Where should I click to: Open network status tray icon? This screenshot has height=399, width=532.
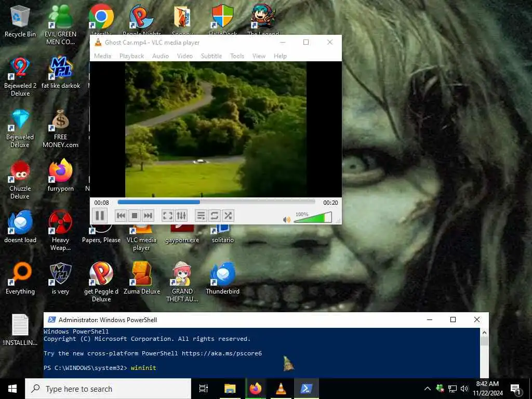pos(453,389)
